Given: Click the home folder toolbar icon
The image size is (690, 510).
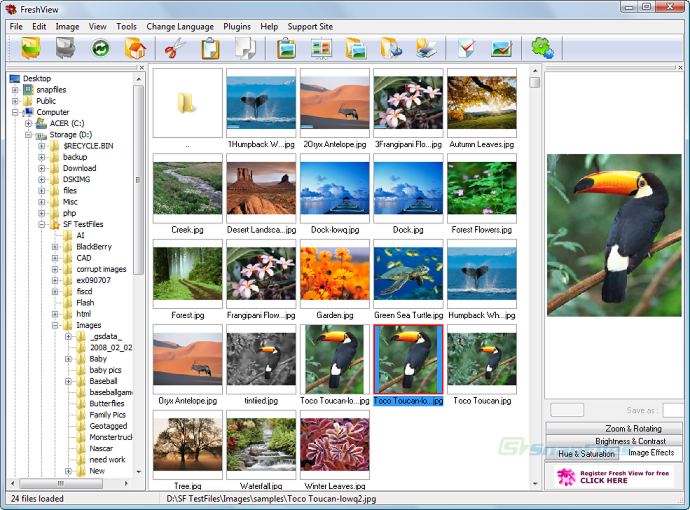Looking at the screenshot, I should (135, 48).
